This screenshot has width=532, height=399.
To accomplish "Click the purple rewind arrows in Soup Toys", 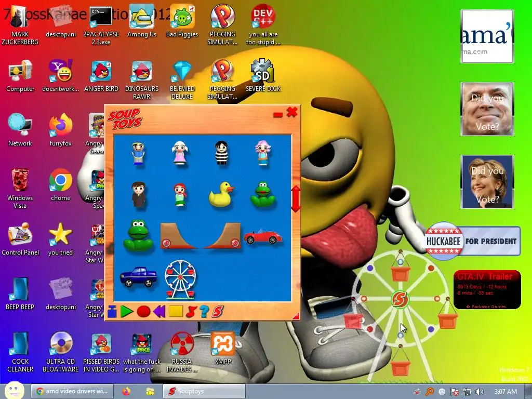I will (x=159, y=312).
